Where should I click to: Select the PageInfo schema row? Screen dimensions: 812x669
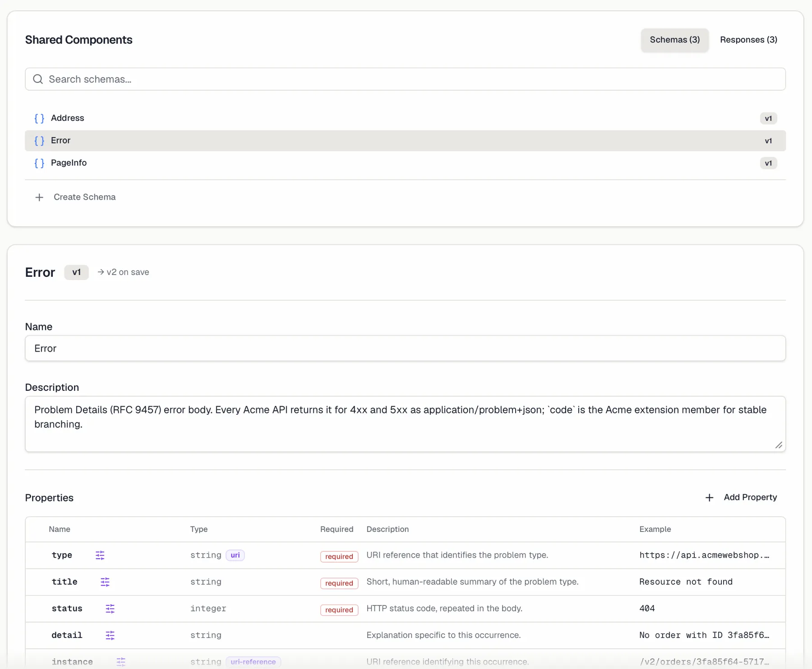(405, 163)
